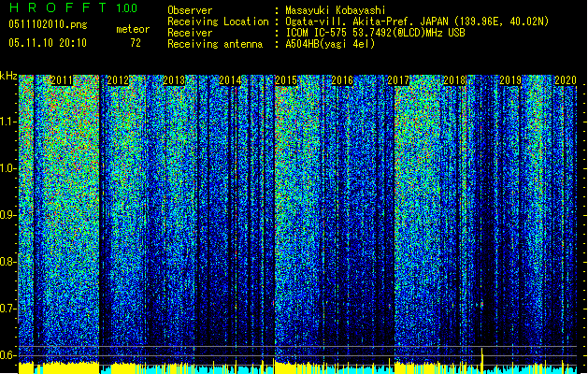Click the Receiver label

coord(190,33)
